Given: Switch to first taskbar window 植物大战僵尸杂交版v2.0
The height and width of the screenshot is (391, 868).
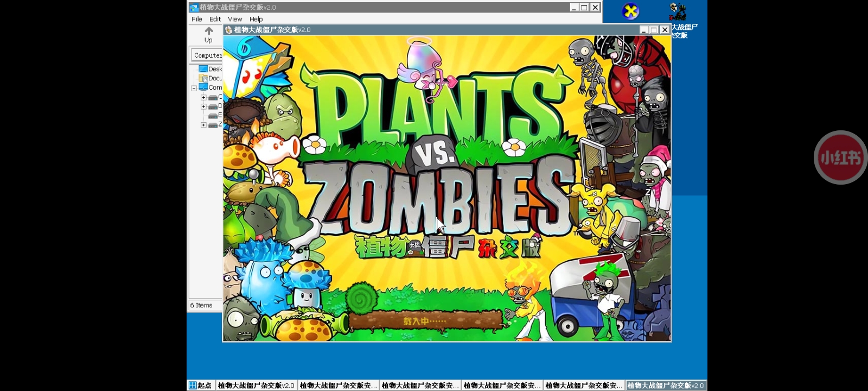Looking at the screenshot, I should [256, 386].
